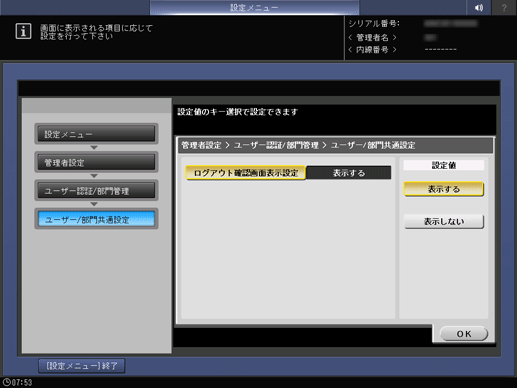Go to 管理者設定 in the navigation tree
Image resolution: width=517 pixels, height=388 pixels.
[96, 162]
